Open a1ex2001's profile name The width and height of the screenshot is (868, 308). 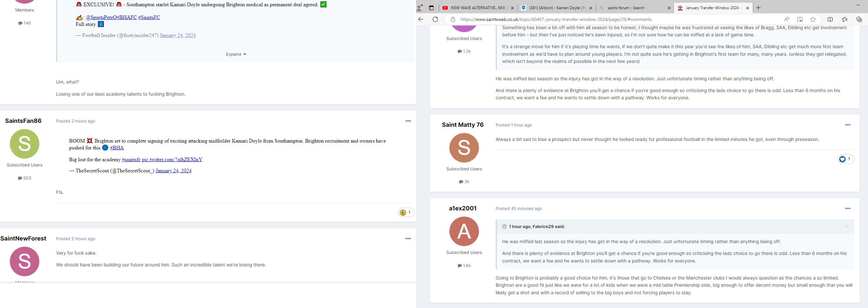click(x=463, y=208)
